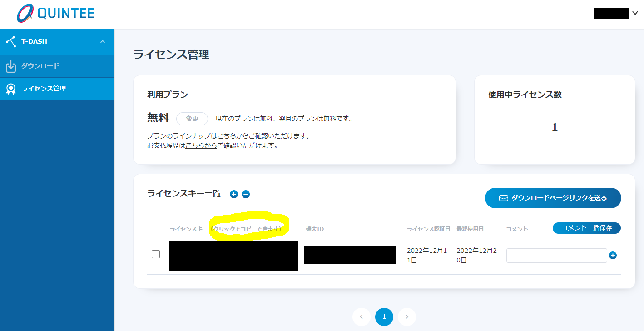Viewport: 644px width, 331px height.
Task: Go to previous page arrow
Action: point(362,317)
